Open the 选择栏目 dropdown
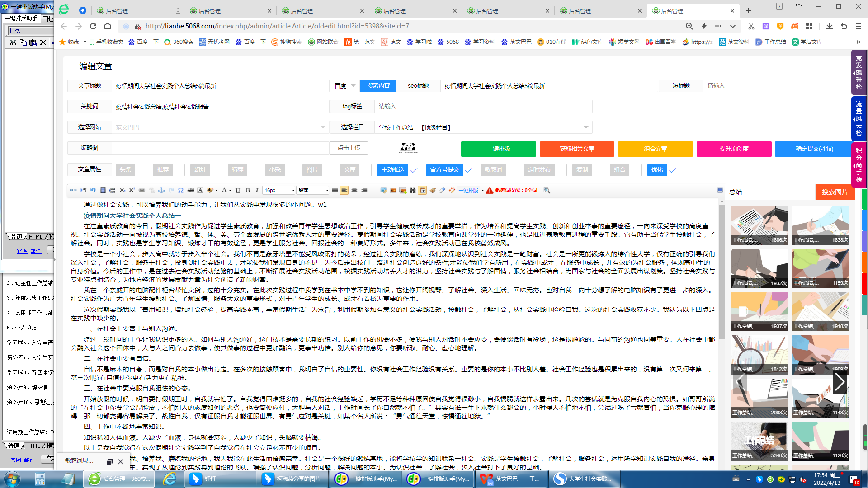868x488 pixels. [x=483, y=127]
